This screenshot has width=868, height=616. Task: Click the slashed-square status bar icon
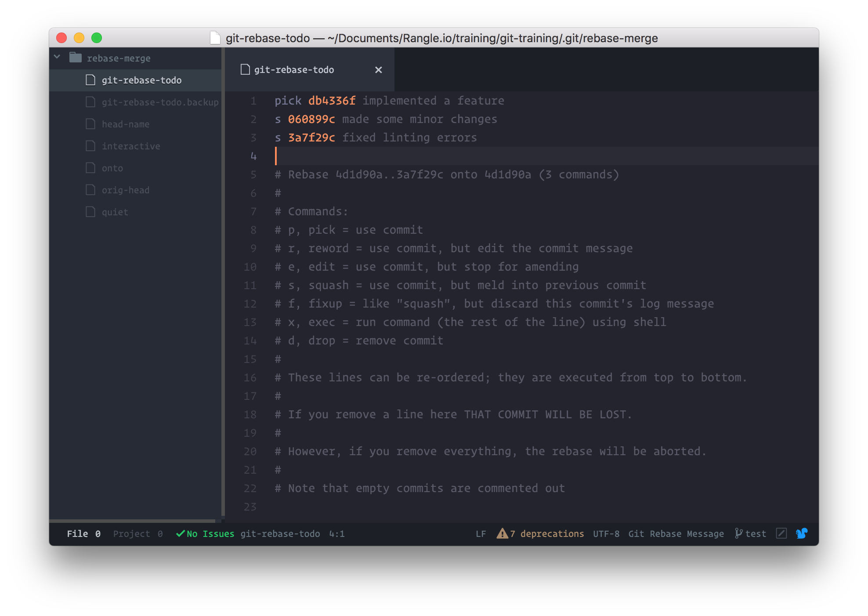click(x=781, y=533)
